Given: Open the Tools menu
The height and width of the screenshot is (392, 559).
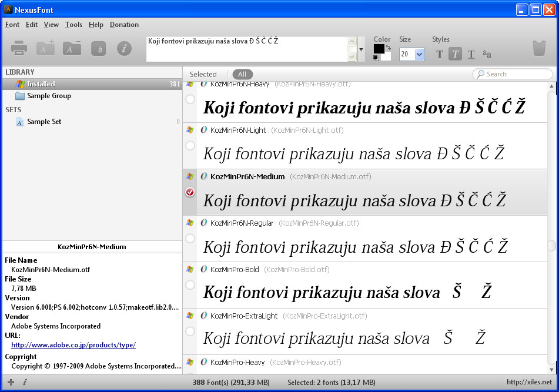Looking at the screenshot, I should point(73,25).
